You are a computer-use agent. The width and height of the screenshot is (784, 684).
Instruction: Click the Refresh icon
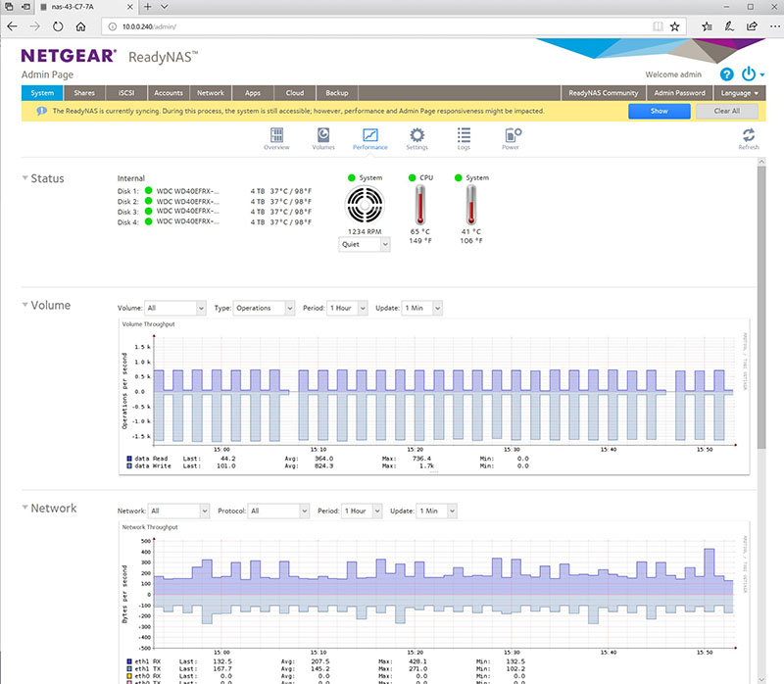pos(749,138)
